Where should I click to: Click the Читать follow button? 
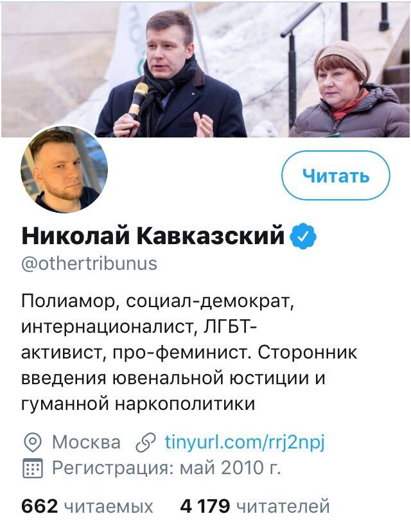pos(336,175)
